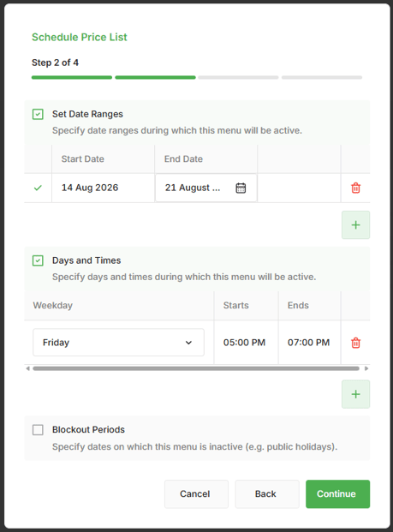The height and width of the screenshot is (532, 393).
Task: Add a new date range row
Action: pyautogui.click(x=355, y=225)
